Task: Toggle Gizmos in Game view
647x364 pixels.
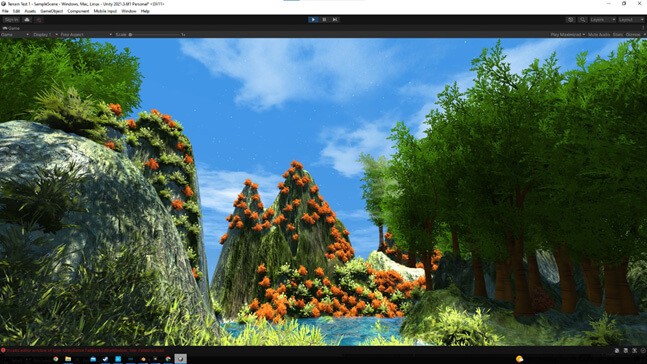Action: pyautogui.click(x=632, y=35)
